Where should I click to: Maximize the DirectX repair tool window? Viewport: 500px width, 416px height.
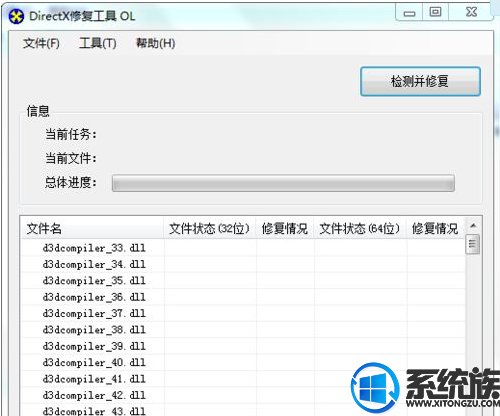435,13
